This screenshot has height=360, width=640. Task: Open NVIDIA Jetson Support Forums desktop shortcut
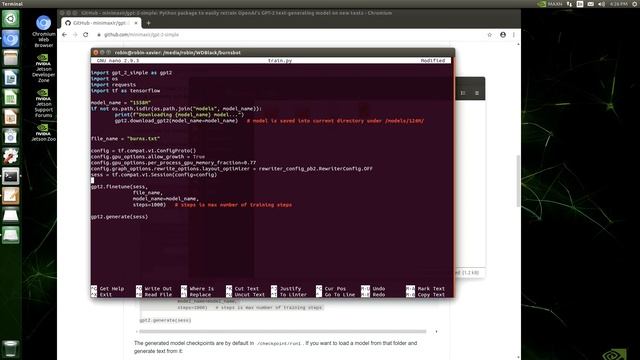tap(43, 103)
